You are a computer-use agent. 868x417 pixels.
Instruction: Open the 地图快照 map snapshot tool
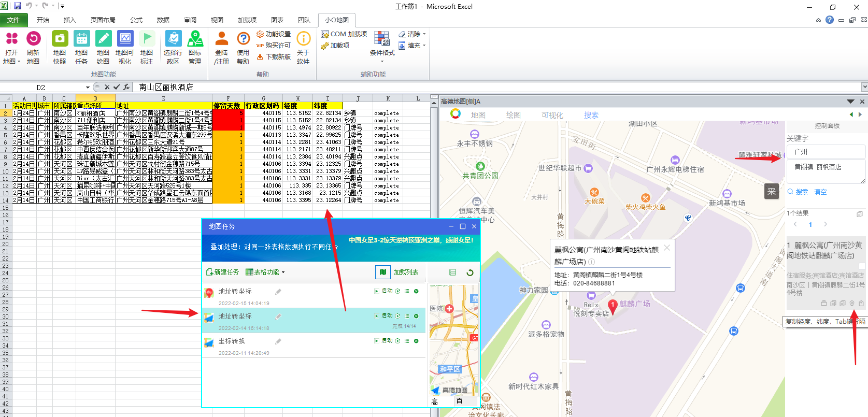60,47
